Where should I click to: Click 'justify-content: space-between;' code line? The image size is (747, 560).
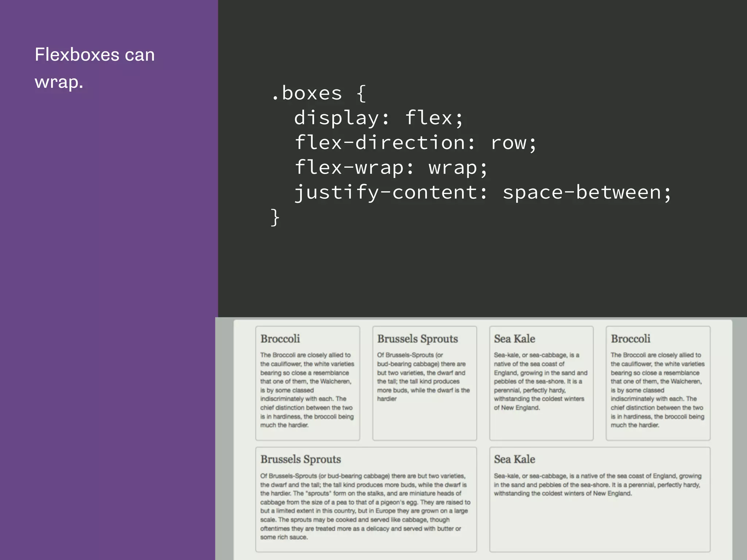click(x=482, y=192)
